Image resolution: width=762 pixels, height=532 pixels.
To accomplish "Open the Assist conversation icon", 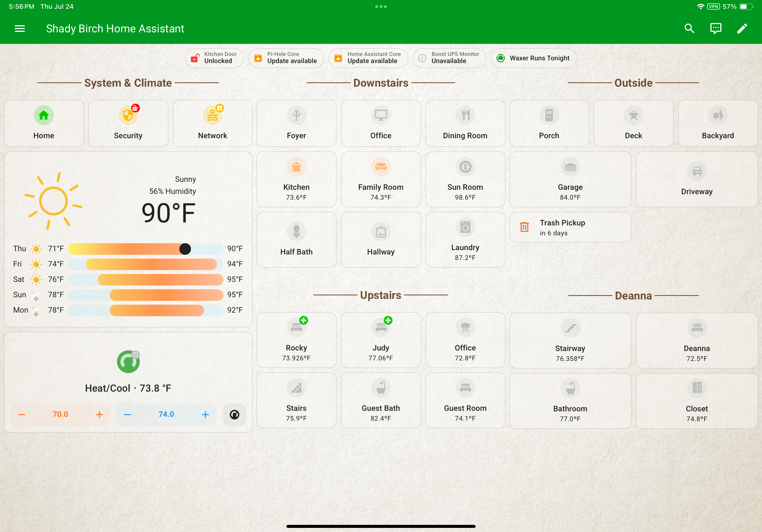I will pyautogui.click(x=716, y=29).
